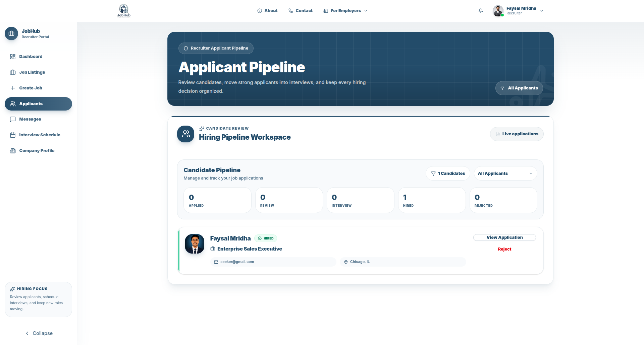644x345 pixels.
Task: Click Faysal Mridha's candidate photo
Action: pos(195,244)
